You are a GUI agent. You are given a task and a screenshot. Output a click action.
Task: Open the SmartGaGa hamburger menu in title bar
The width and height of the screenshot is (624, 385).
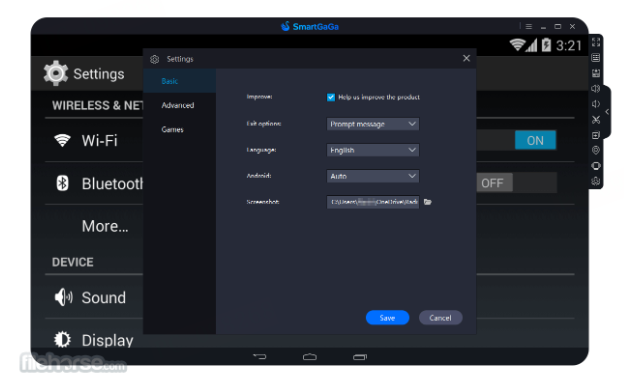529,27
